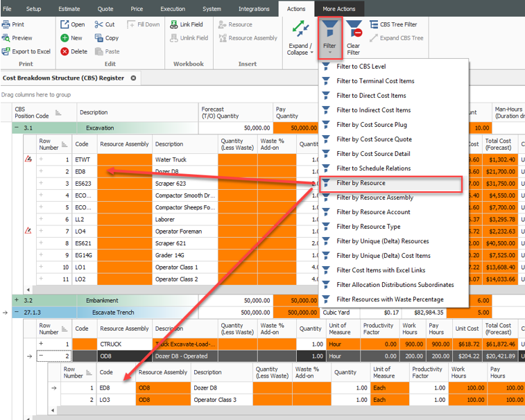Select Filter by Resource menu option
Image resolution: width=525 pixels, height=420 pixels.
(x=361, y=183)
